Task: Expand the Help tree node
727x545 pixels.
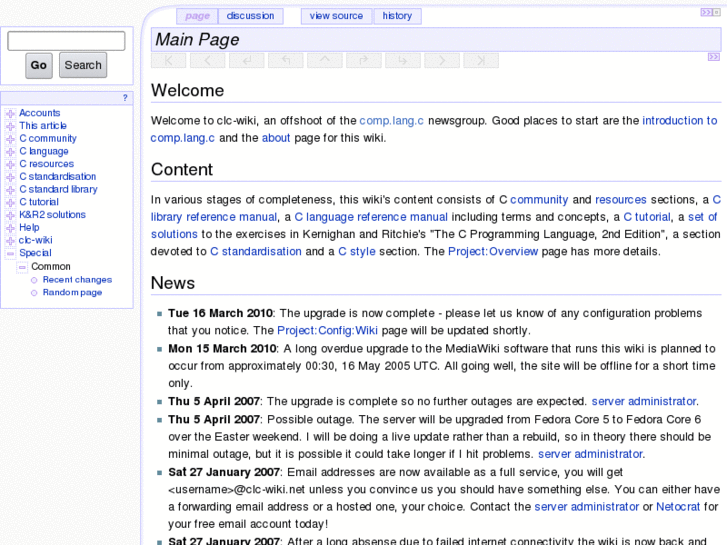Action: [x=10, y=228]
